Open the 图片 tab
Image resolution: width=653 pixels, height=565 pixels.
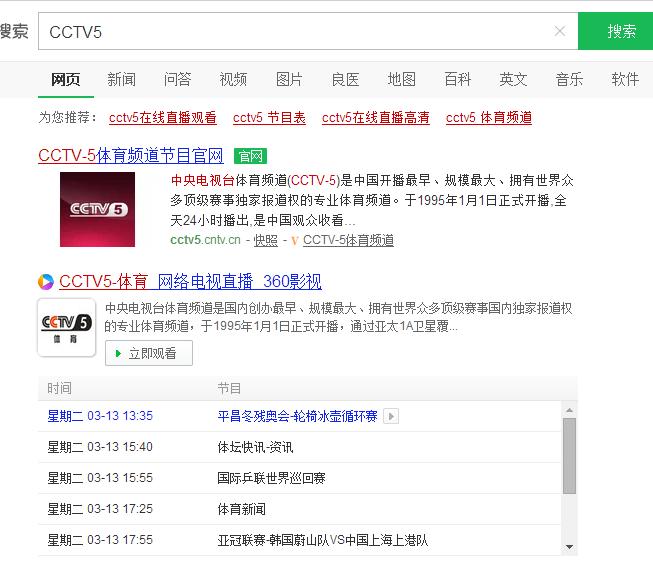tap(289, 79)
